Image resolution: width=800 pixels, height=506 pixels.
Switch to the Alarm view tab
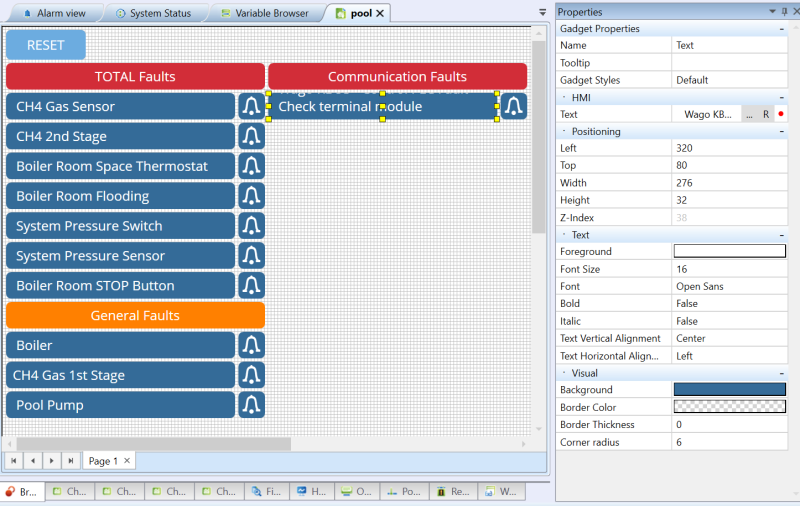[x=55, y=13]
